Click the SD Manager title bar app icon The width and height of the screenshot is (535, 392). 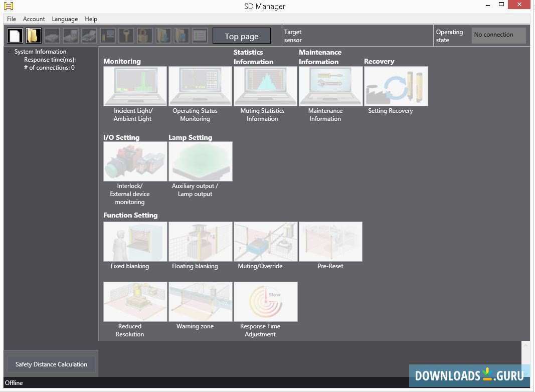9,6
